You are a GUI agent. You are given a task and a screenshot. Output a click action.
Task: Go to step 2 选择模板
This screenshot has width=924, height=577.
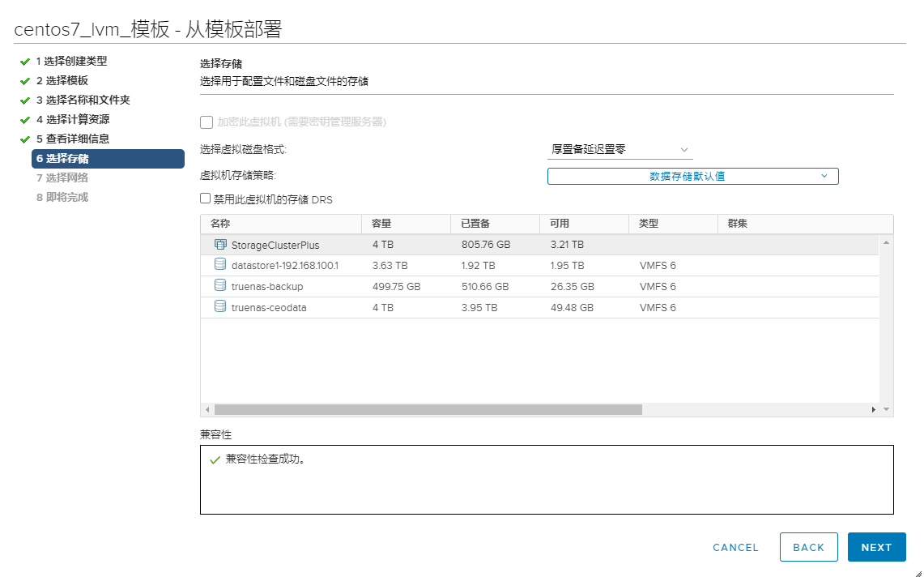pyautogui.click(x=62, y=80)
